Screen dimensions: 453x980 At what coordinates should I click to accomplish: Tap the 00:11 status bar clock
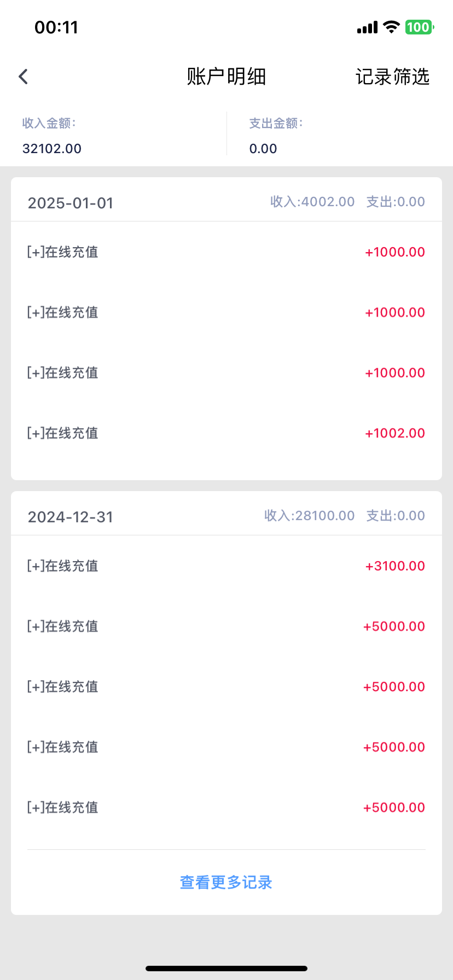pyautogui.click(x=56, y=27)
